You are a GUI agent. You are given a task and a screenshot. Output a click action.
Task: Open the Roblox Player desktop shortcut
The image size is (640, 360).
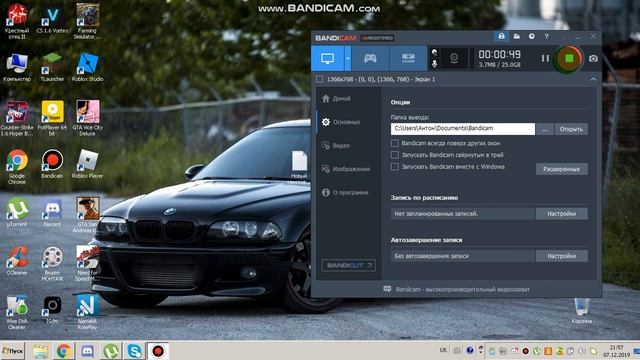coord(87,164)
